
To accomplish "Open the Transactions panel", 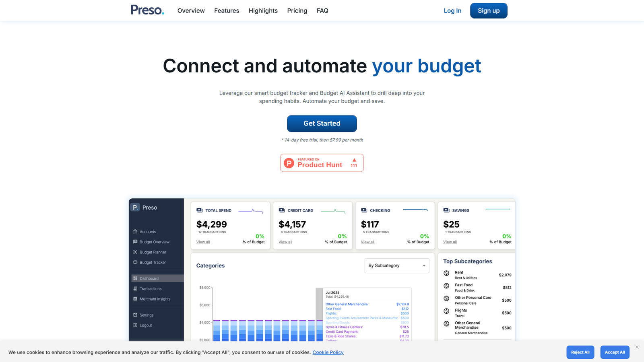I will pyautogui.click(x=151, y=288).
